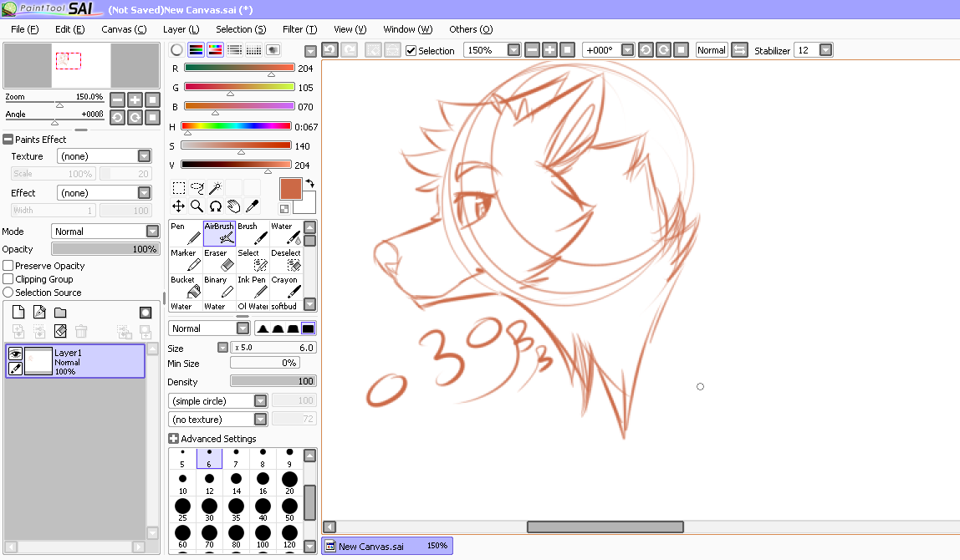Viewport: 960px width, 560px height.
Task: Select the Eraser tool
Action: [x=219, y=261]
